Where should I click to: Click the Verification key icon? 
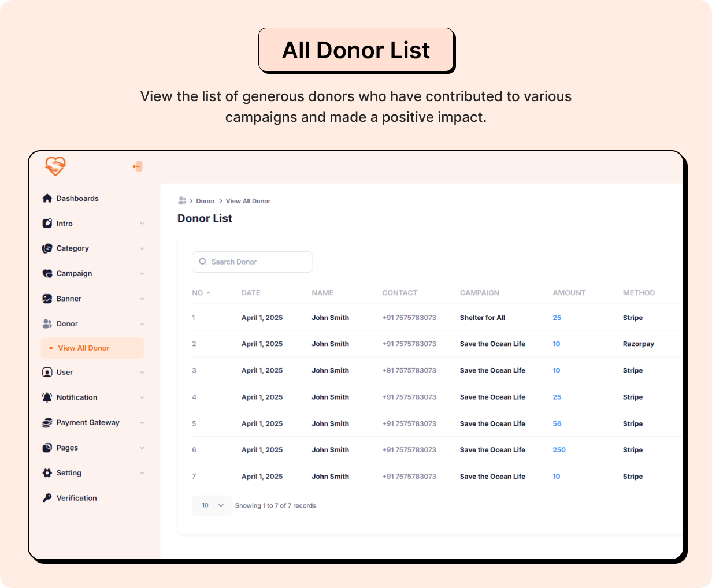click(47, 497)
